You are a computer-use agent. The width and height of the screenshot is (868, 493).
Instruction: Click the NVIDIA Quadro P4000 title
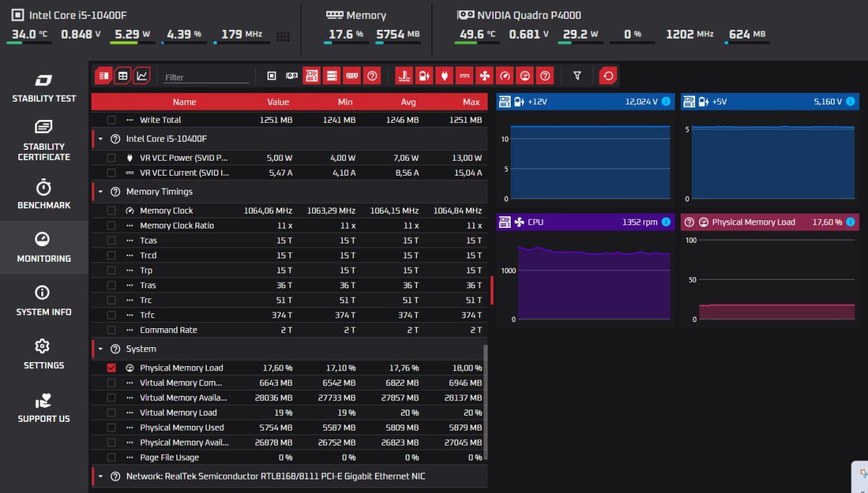529,15
